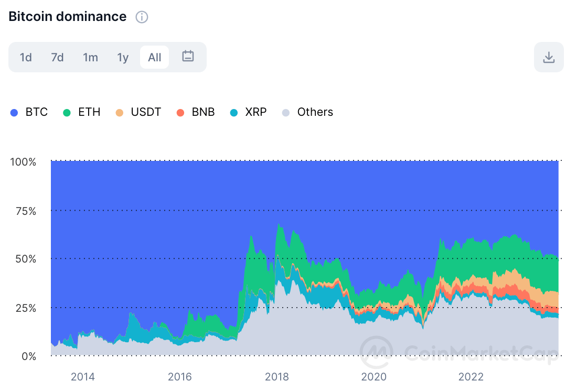Select the All time range
576x392 pixels.
pyautogui.click(x=155, y=57)
